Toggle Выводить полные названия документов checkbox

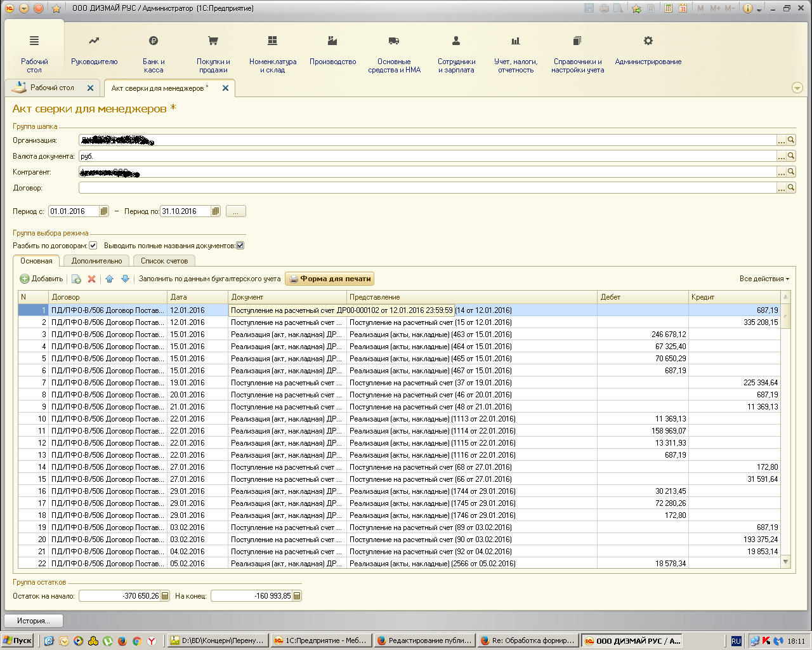click(x=240, y=246)
